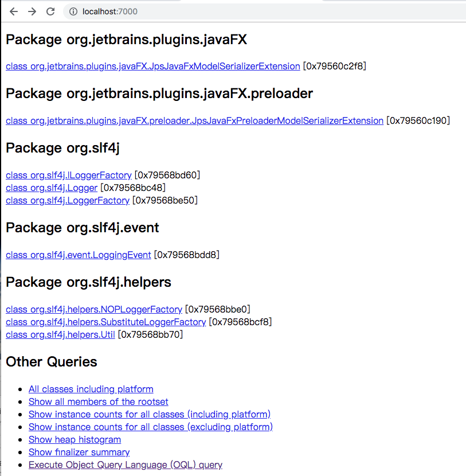Click the Other Queries heading
Screen dimensions: 466x476
pyautogui.click(x=51, y=362)
